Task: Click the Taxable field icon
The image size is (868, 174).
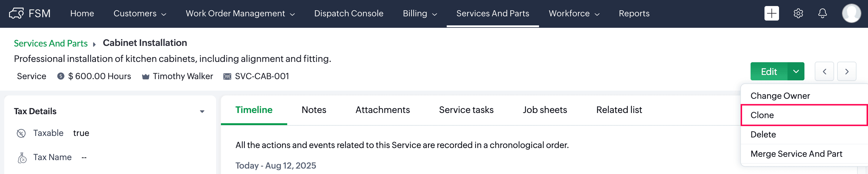Action: click(21, 134)
